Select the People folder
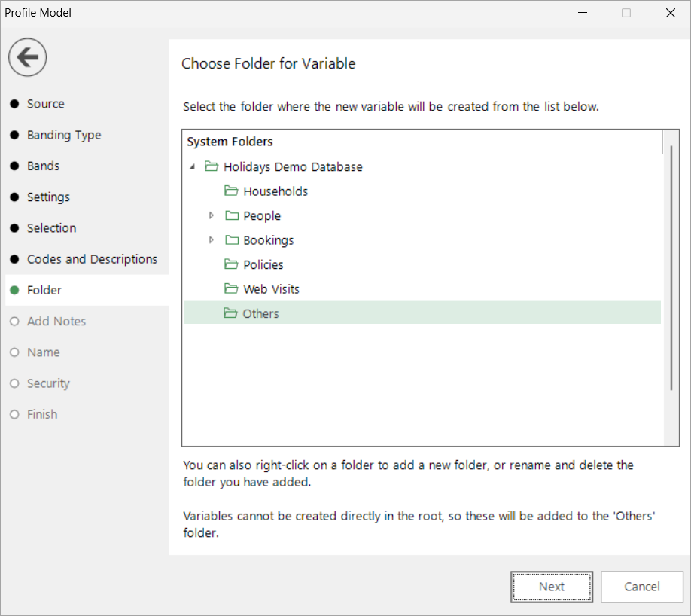691x616 pixels. point(262,216)
